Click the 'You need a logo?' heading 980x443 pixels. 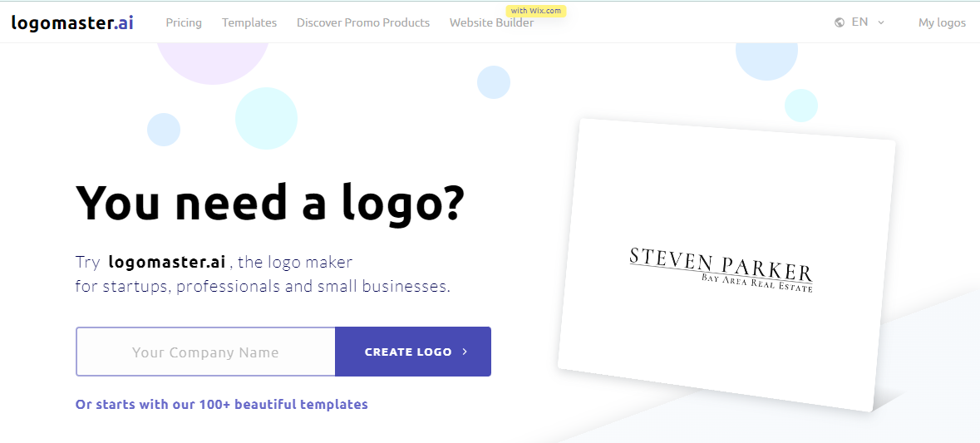(270, 202)
